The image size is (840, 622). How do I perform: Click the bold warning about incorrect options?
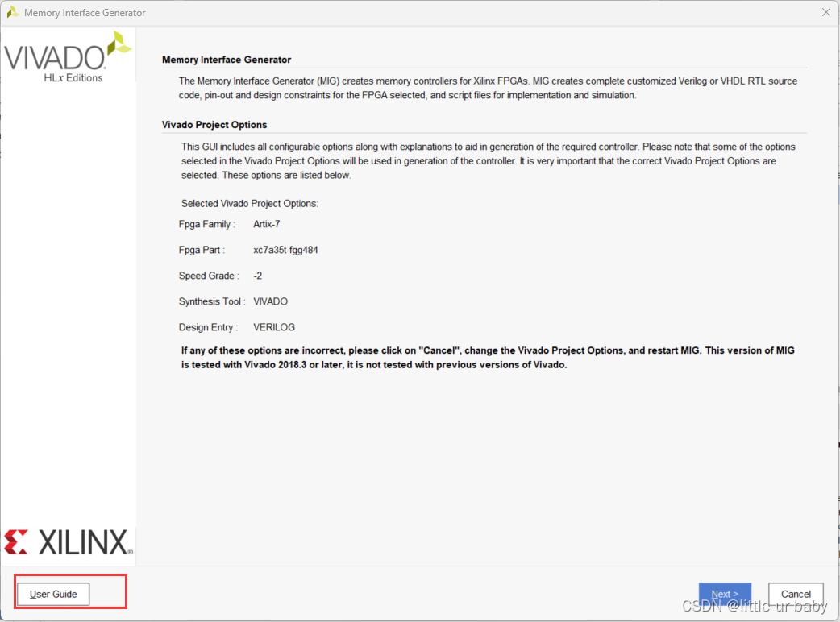(x=488, y=358)
